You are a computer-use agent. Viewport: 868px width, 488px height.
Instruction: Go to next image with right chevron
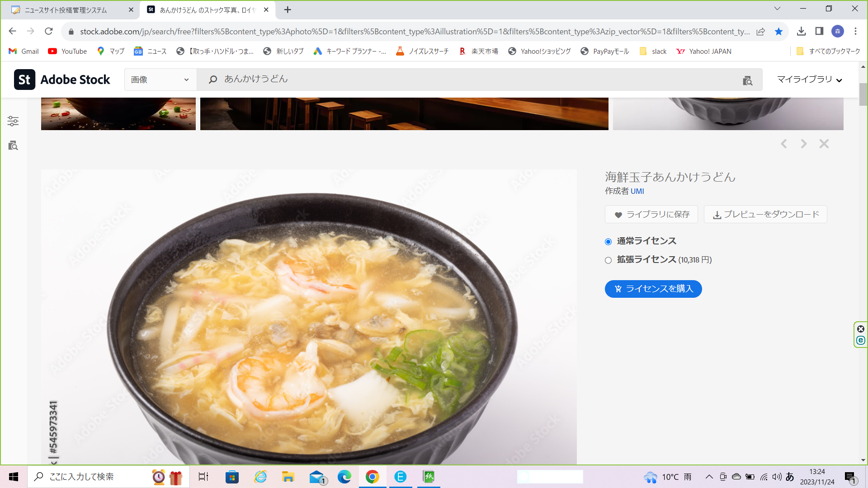pyautogui.click(x=803, y=144)
